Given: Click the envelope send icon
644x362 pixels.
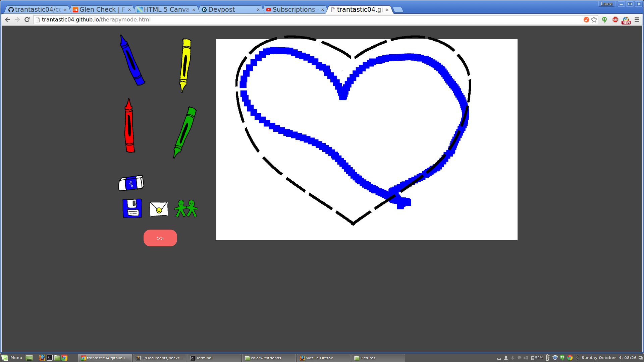Looking at the screenshot, I should coord(159,209).
